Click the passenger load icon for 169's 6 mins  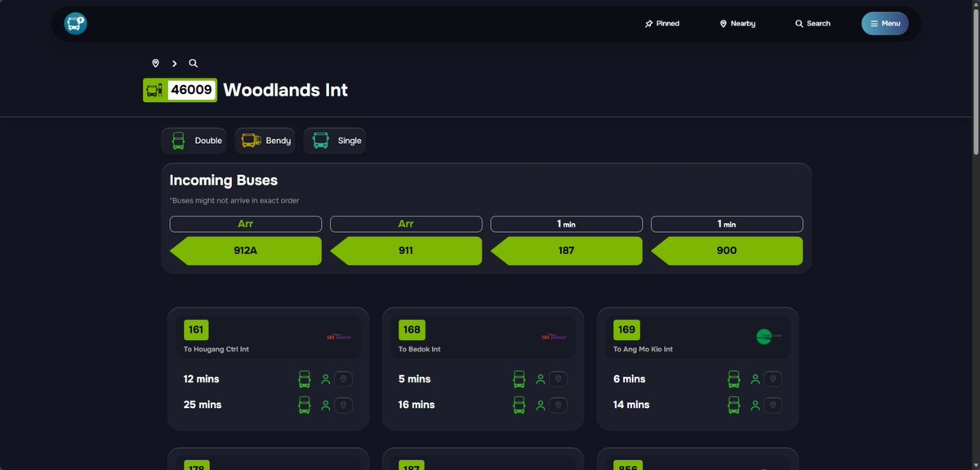pos(755,379)
